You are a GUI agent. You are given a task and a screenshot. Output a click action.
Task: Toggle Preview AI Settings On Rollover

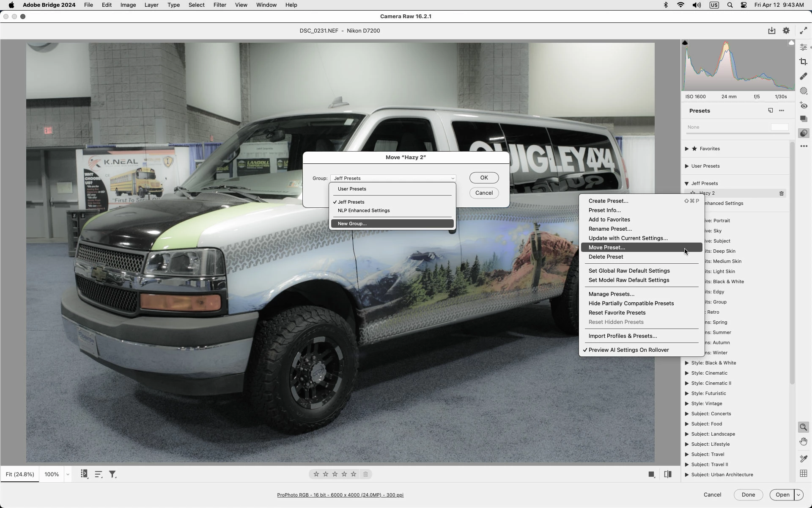pyautogui.click(x=628, y=350)
